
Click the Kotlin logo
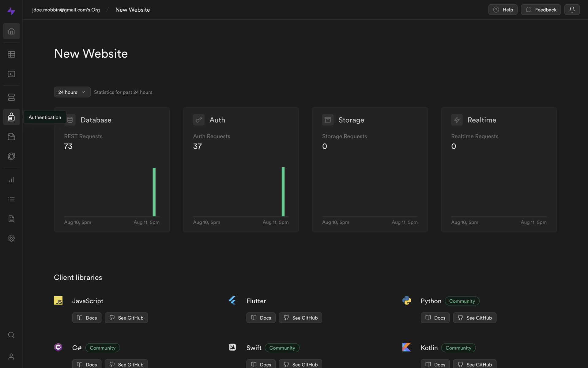pos(407,347)
